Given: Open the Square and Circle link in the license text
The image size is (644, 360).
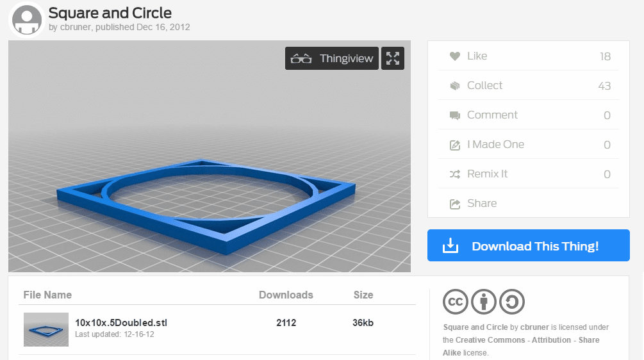Looking at the screenshot, I should [475, 327].
